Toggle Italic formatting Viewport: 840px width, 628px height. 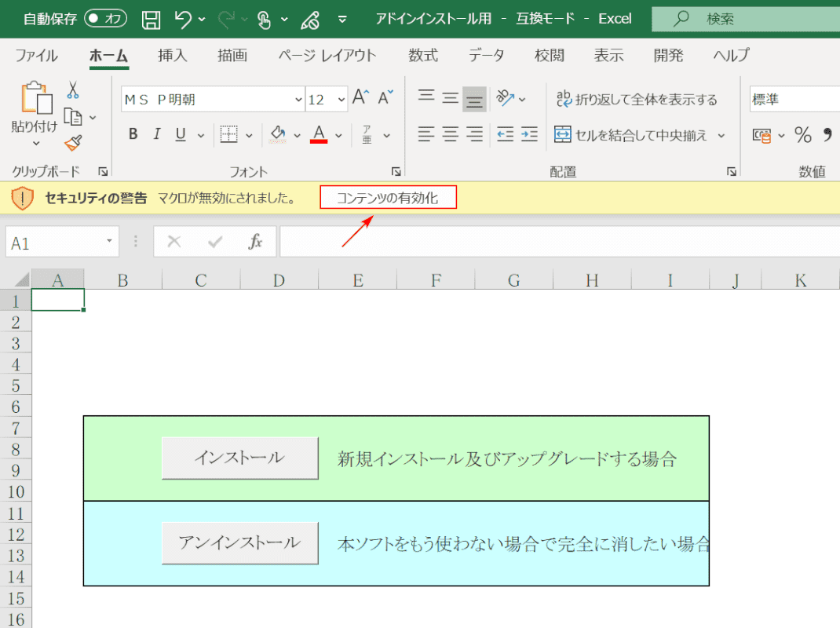click(x=156, y=134)
